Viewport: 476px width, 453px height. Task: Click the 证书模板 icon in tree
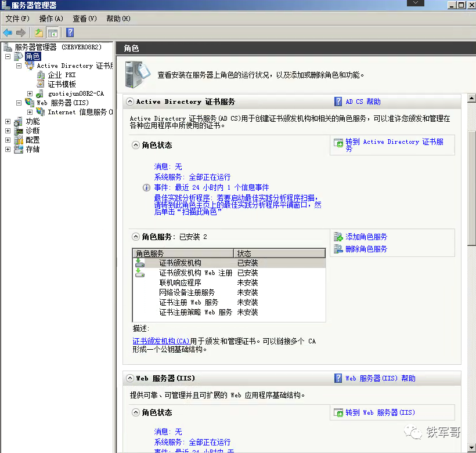(x=41, y=84)
